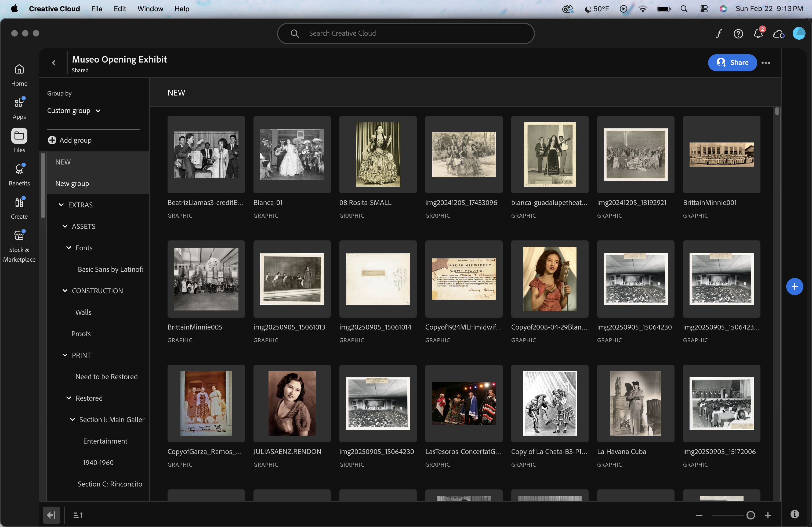Open the JULIASAENZ.RENDON thumbnail
The width and height of the screenshot is (812, 527).
point(292,403)
